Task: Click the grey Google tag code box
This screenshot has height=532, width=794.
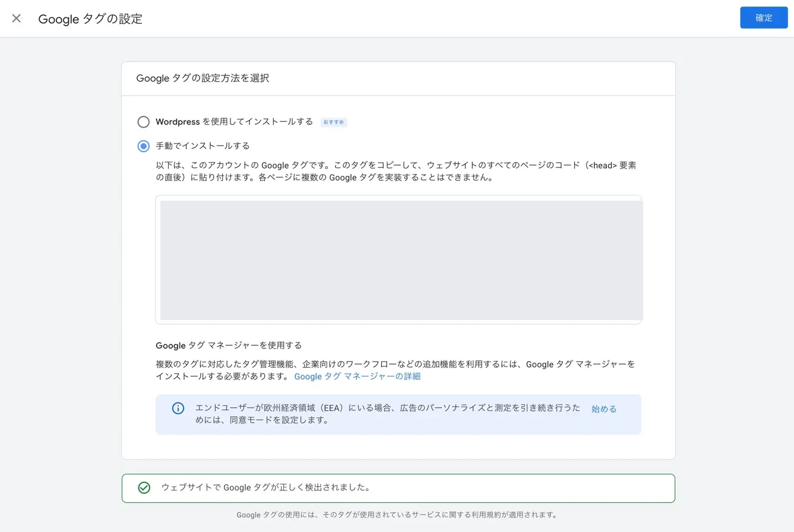Action: [x=401, y=260]
